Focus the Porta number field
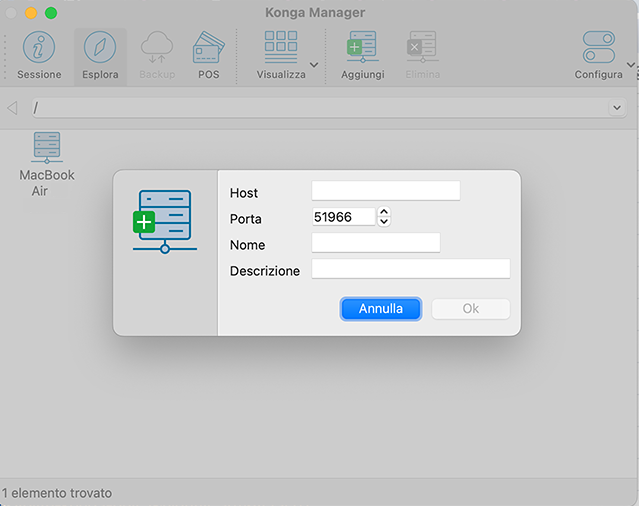639x506 pixels. [343, 217]
